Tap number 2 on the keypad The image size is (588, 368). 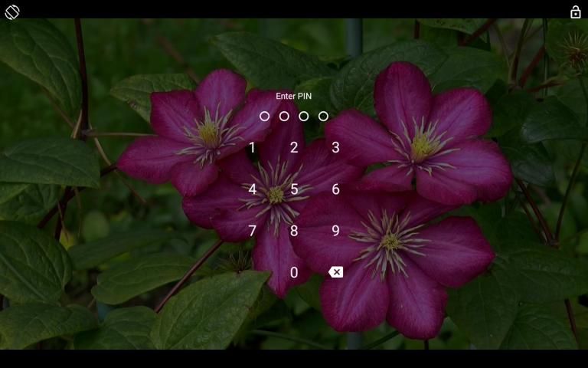pos(294,147)
